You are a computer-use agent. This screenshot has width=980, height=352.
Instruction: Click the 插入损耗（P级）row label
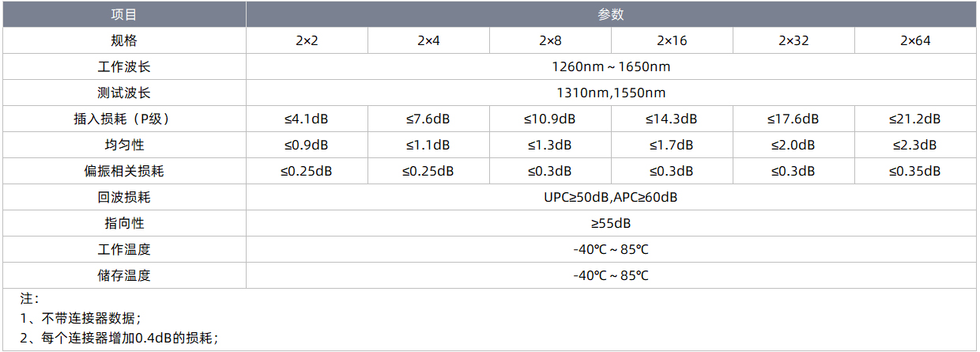click(x=124, y=119)
